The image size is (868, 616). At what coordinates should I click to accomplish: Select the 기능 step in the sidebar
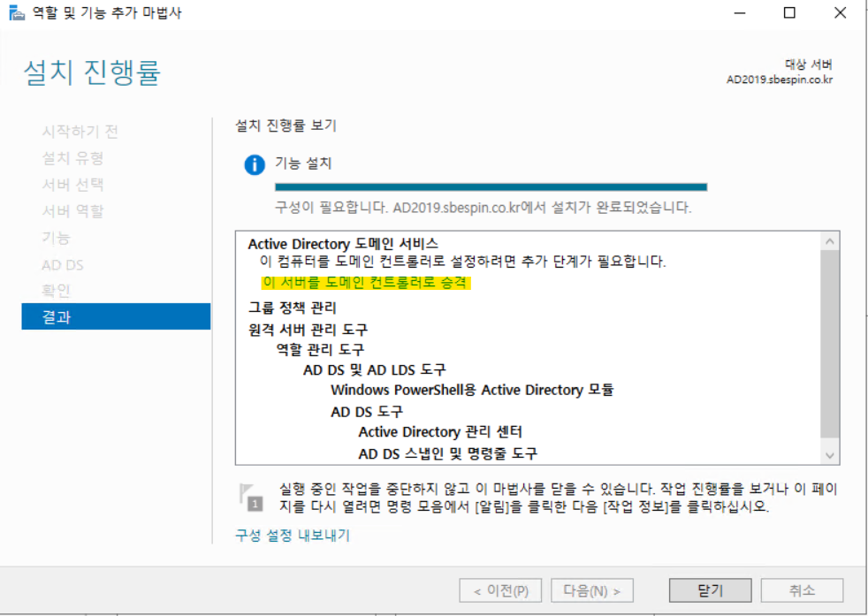pyautogui.click(x=56, y=238)
